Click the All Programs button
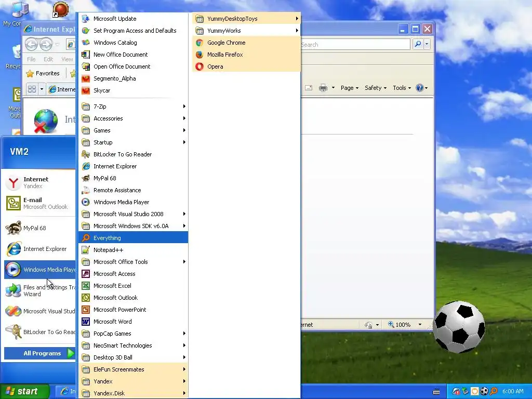The width and height of the screenshot is (532, 399). (39, 353)
